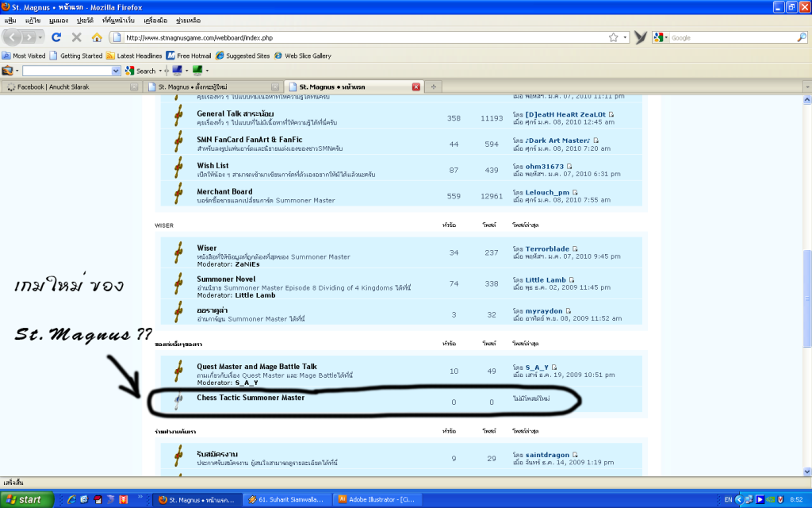This screenshot has height=508, width=812.
Task: Open the forum icon beside General Talk
Action: pos(178,115)
